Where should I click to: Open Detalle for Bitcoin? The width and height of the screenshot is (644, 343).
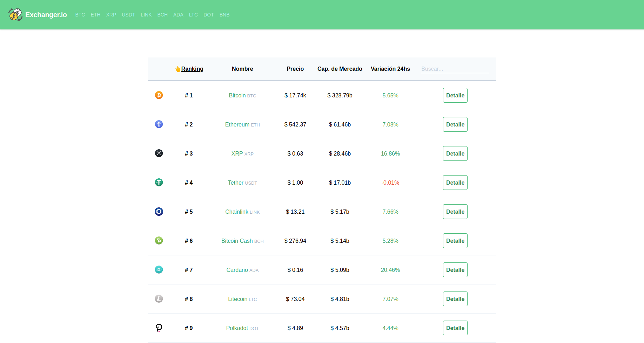pos(455,95)
